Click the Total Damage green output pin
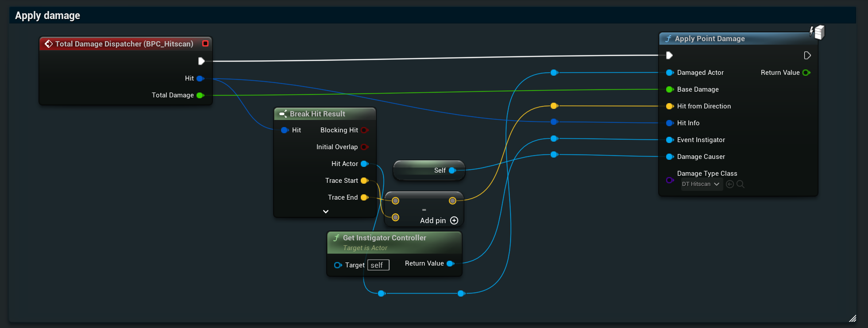The width and height of the screenshot is (868, 328). (x=200, y=95)
